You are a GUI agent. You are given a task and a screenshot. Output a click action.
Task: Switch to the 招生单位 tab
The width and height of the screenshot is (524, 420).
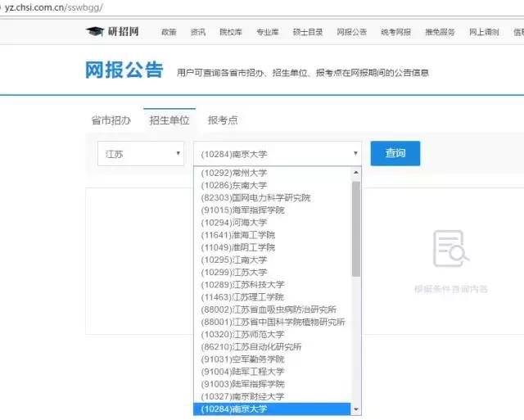tap(169, 120)
